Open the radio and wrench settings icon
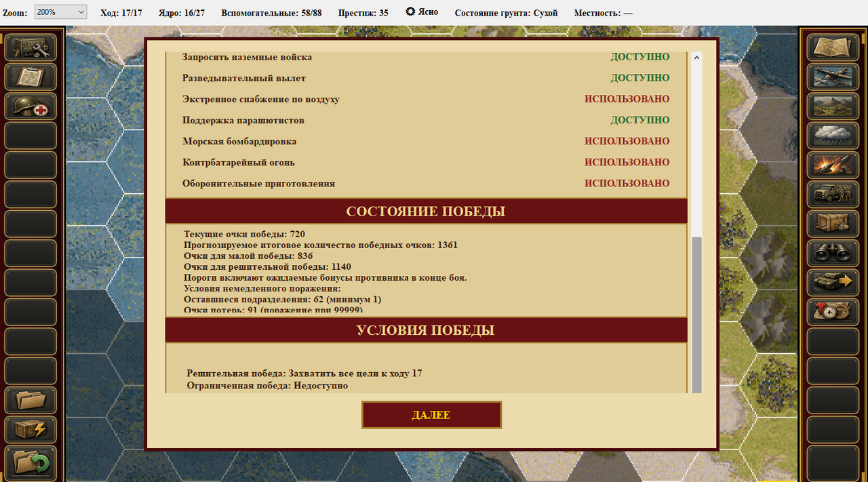This screenshot has width=868, height=482. (x=31, y=47)
